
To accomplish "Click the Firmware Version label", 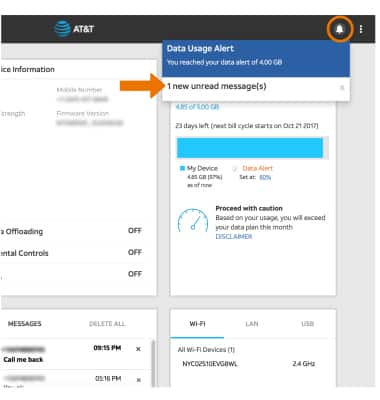I will click(x=83, y=114).
